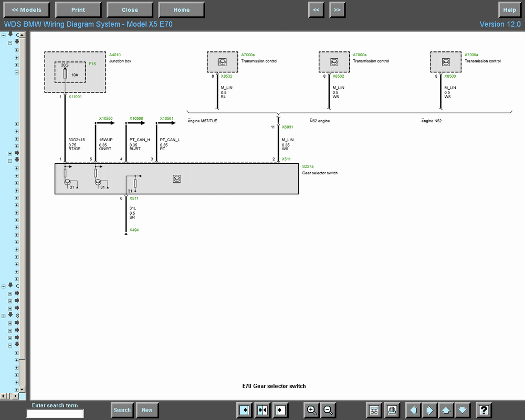Open ground point X494 link
The height and width of the screenshot is (420, 525).
[x=134, y=230]
